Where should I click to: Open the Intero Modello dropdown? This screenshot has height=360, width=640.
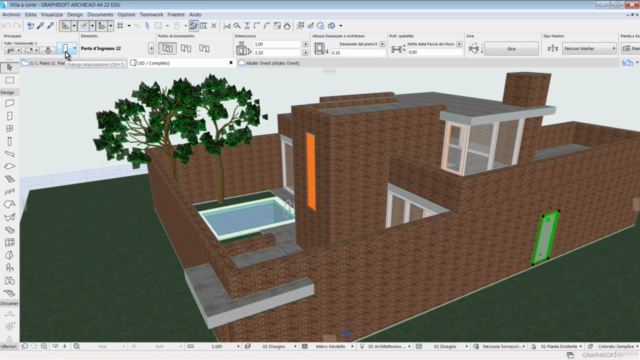328,347
